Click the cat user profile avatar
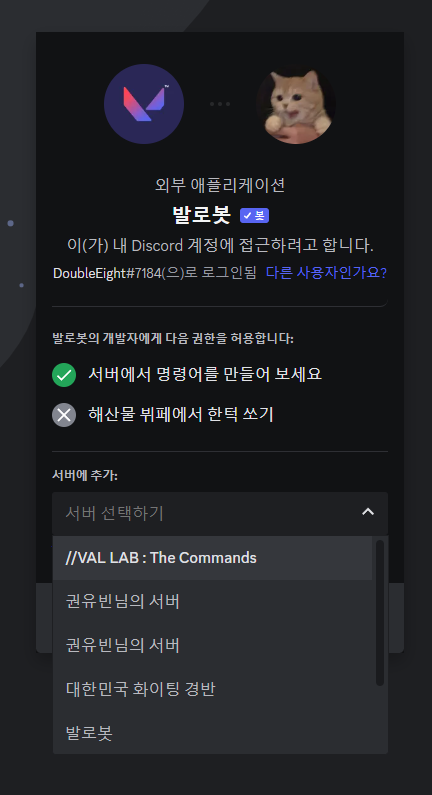 click(x=296, y=104)
